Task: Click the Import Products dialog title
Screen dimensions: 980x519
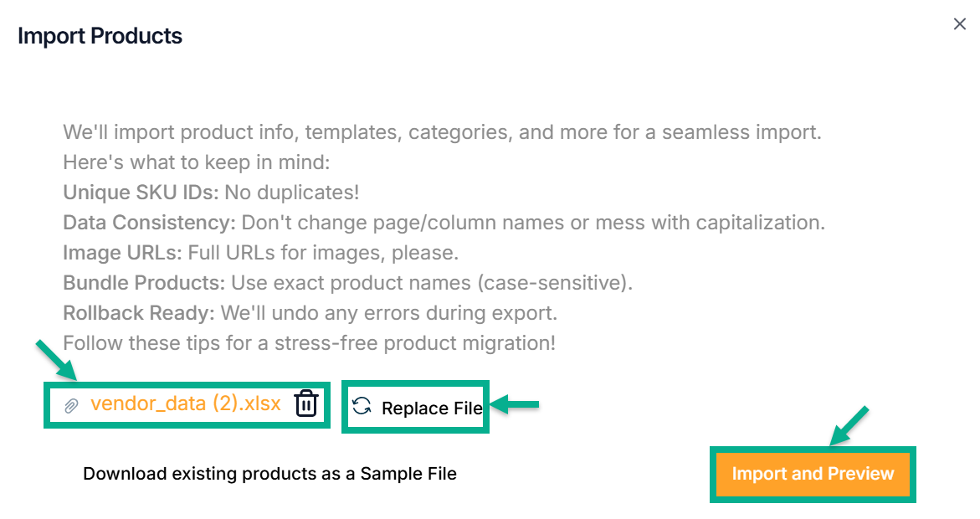Action: click(x=100, y=36)
